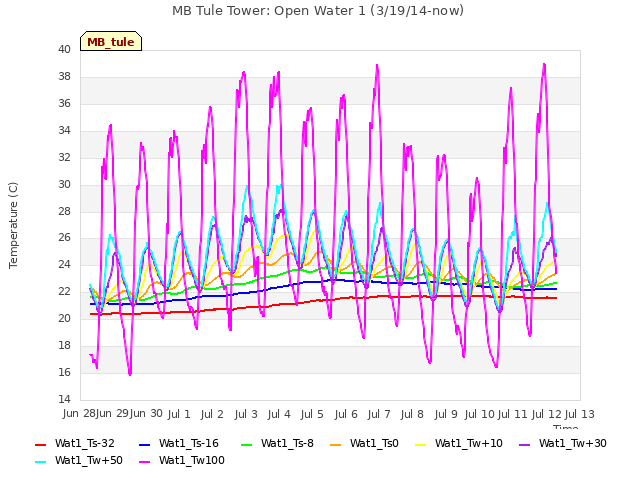
Task: Click the Jul 8 x-axis label
Action: coord(412,414)
